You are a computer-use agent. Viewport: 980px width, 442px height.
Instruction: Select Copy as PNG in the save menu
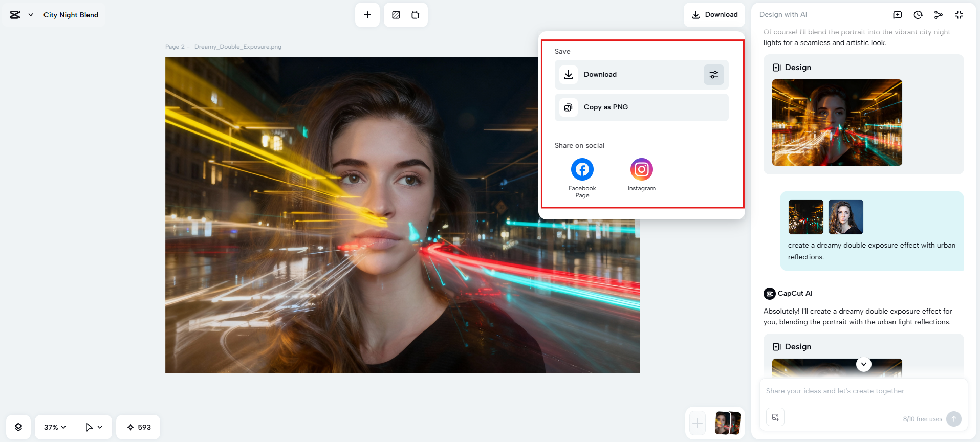click(x=641, y=107)
